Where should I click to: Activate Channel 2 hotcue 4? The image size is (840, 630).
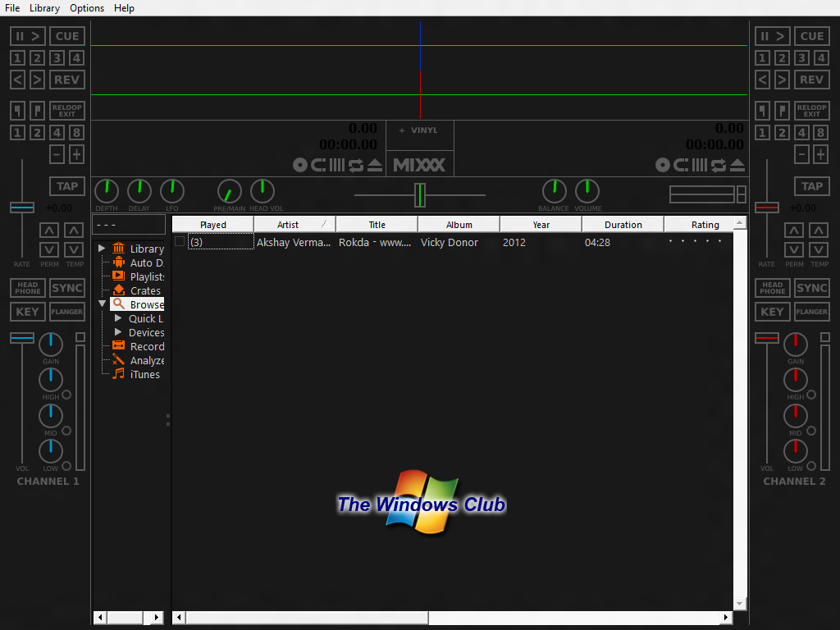(821, 58)
